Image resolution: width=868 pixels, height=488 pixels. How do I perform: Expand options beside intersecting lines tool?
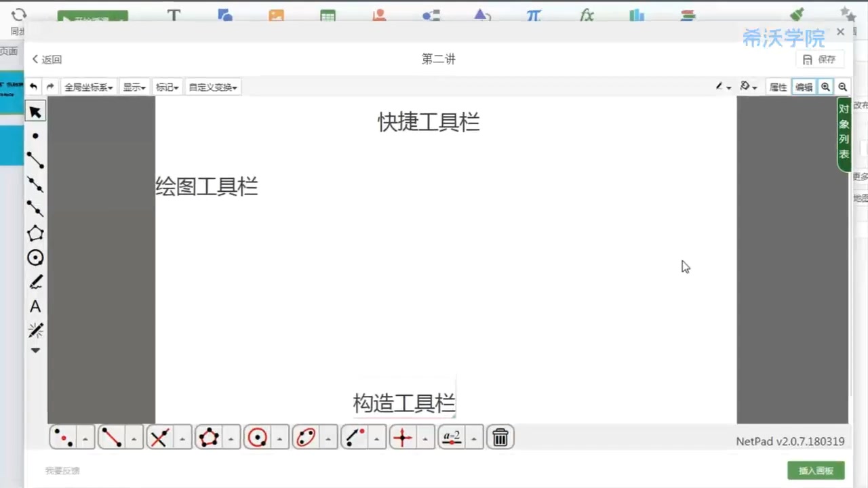click(182, 439)
